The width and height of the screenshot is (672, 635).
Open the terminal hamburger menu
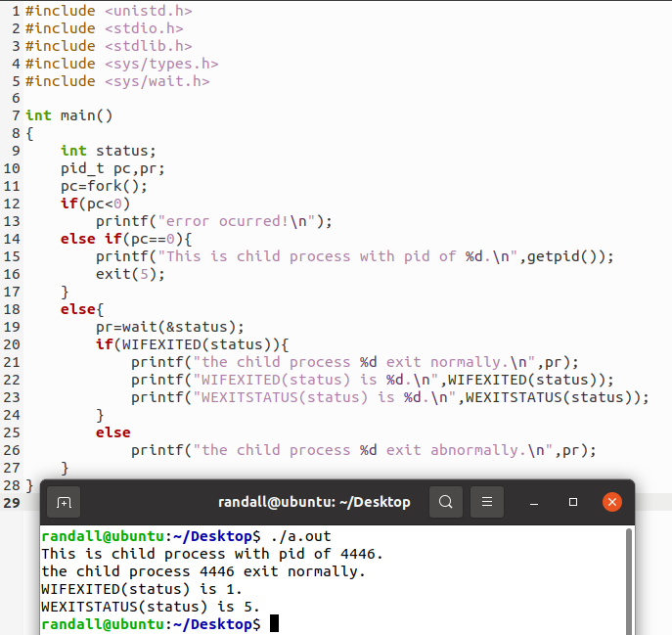coord(486,502)
